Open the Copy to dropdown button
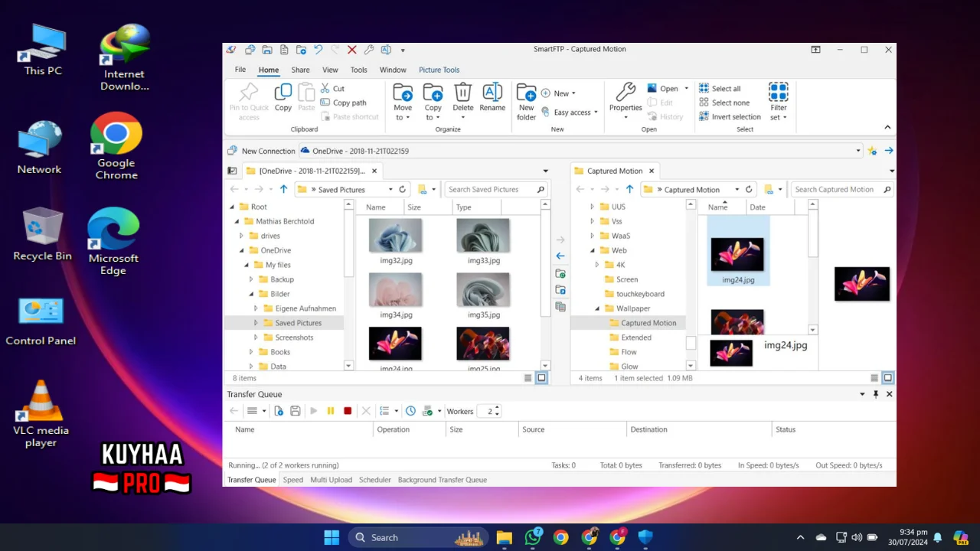The height and width of the screenshot is (551, 980). coord(433,103)
